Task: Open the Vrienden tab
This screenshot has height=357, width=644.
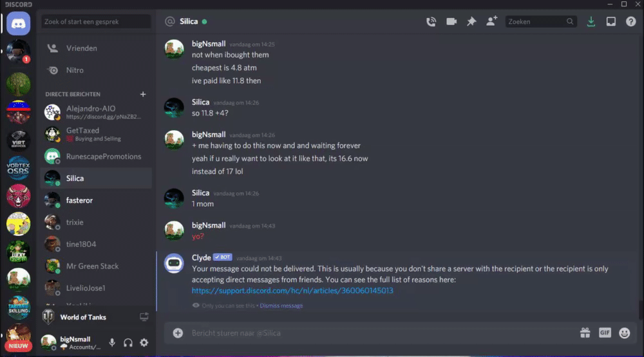Action: [96, 48]
